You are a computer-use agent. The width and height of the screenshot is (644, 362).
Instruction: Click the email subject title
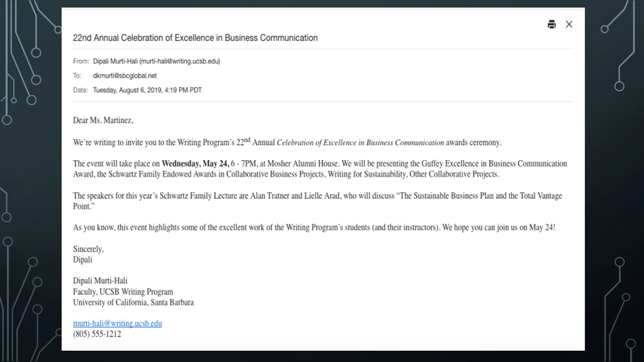click(x=195, y=38)
